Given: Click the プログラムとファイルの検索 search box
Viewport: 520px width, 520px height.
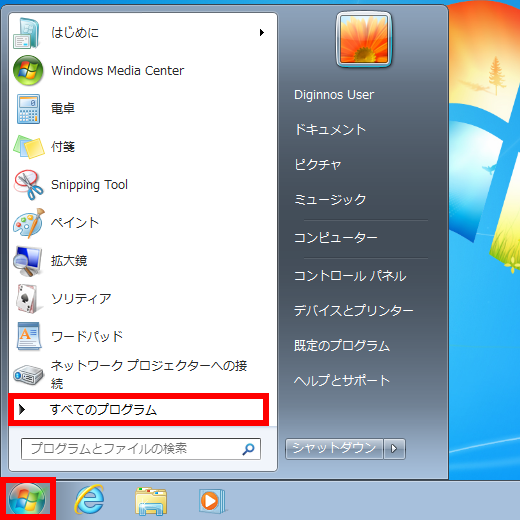Looking at the screenshot, I should (141, 449).
